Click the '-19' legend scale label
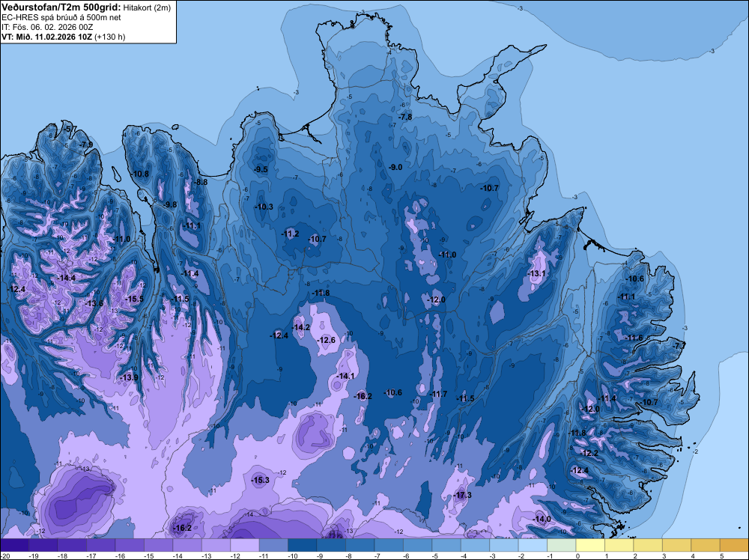This screenshot has height=560, width=749. click(34, 556)
